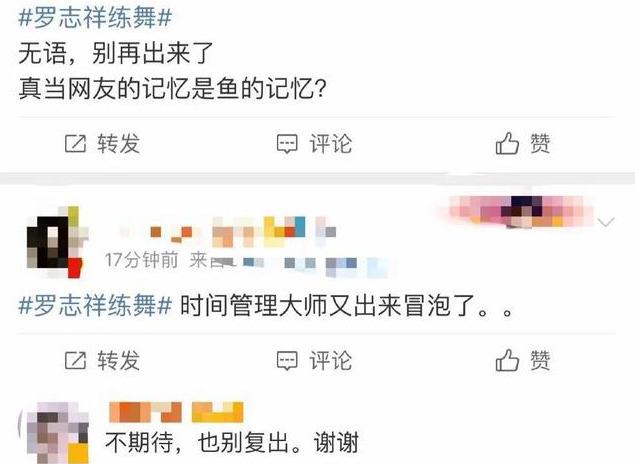Open #罗志祥练舞# hashtag in second post

click(96, 305)
